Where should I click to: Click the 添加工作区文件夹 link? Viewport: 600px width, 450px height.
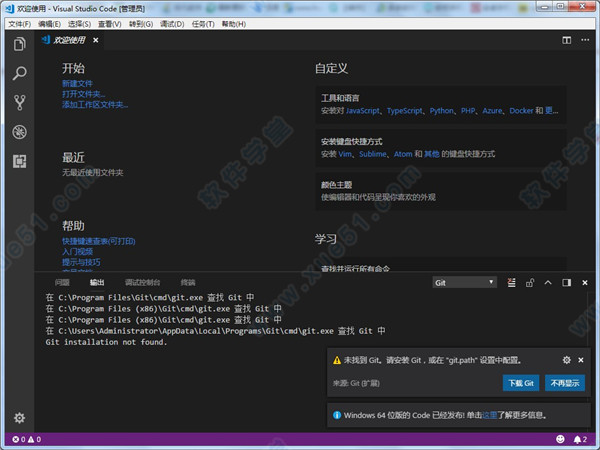(95, 104)
